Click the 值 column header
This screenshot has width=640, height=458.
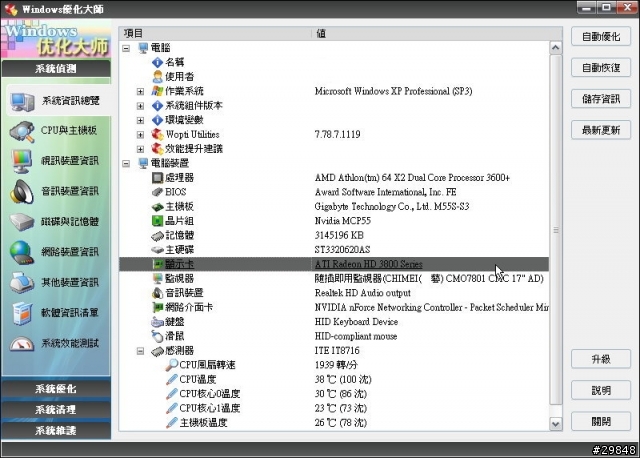point(437,33)
